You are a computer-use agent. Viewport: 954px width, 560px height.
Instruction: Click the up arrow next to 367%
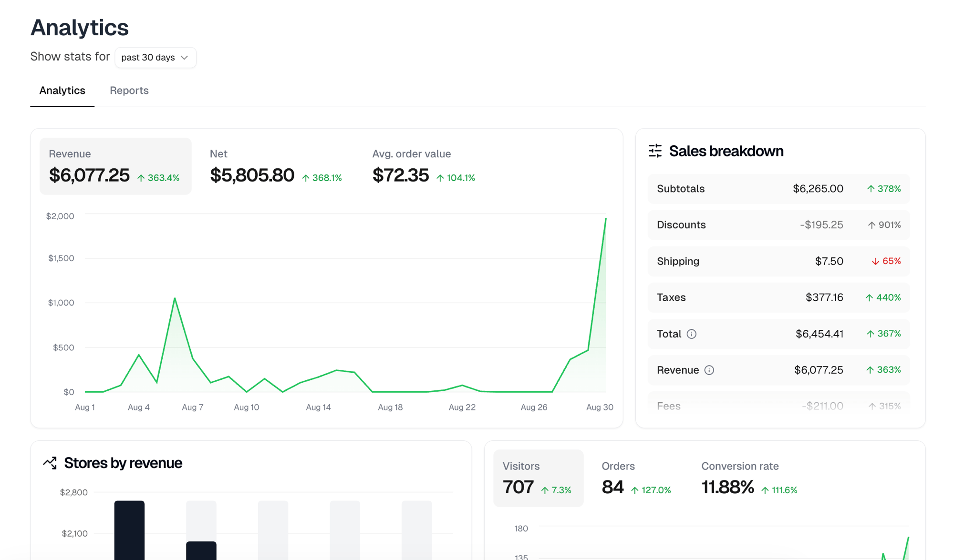tap(871, 334)
